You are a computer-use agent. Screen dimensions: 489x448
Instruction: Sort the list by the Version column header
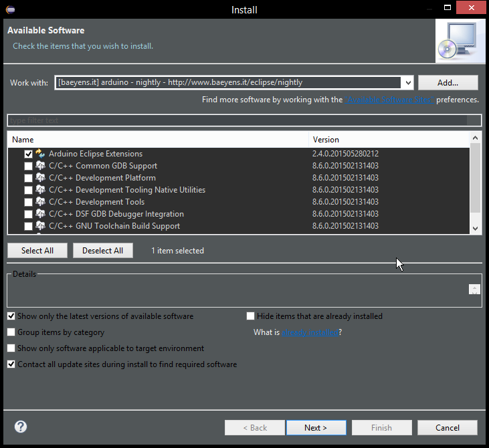389,139
